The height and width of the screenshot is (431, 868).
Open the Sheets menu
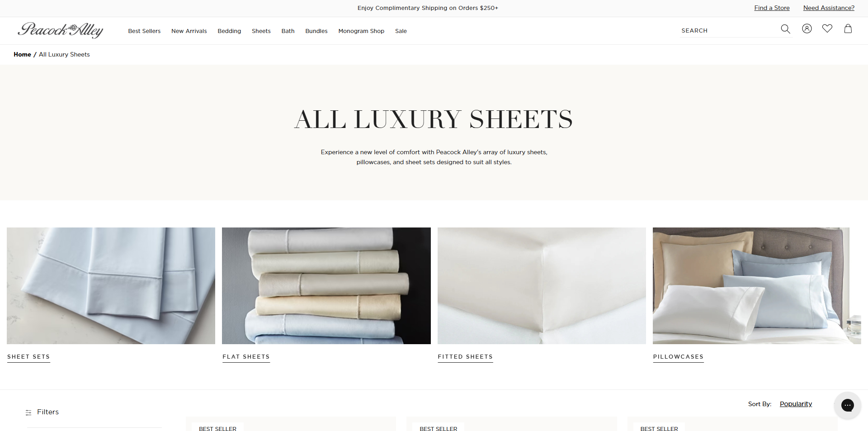[261, 31]
